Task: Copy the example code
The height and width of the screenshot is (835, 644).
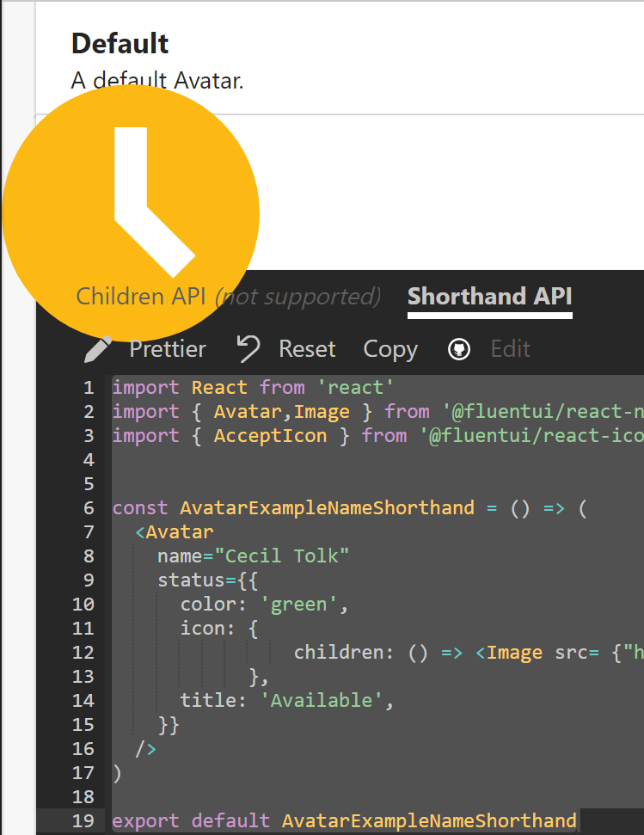Action: [390, 349]
